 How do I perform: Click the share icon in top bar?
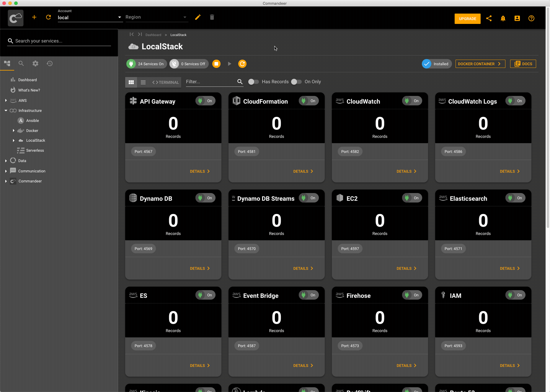(489, 18)
